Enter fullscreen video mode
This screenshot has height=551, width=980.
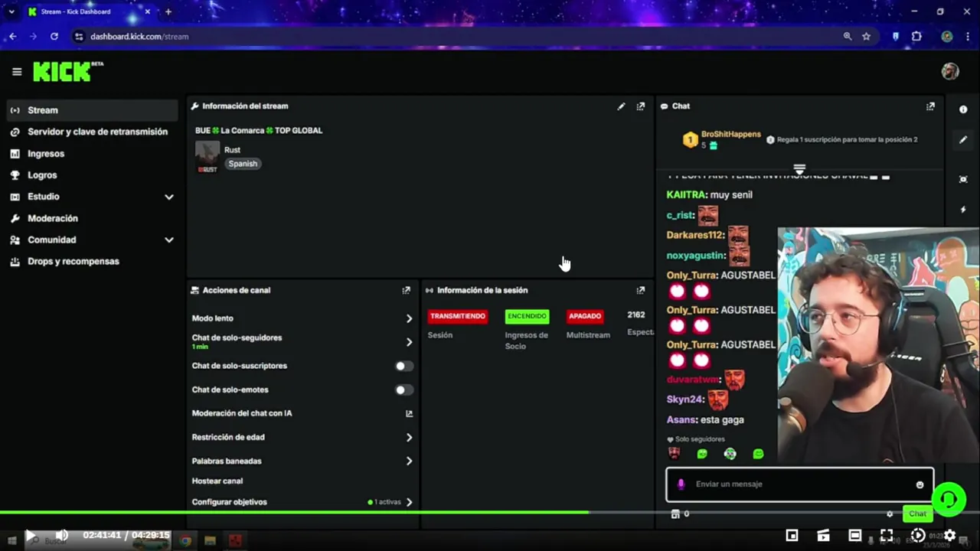click(x=886, y=536)
